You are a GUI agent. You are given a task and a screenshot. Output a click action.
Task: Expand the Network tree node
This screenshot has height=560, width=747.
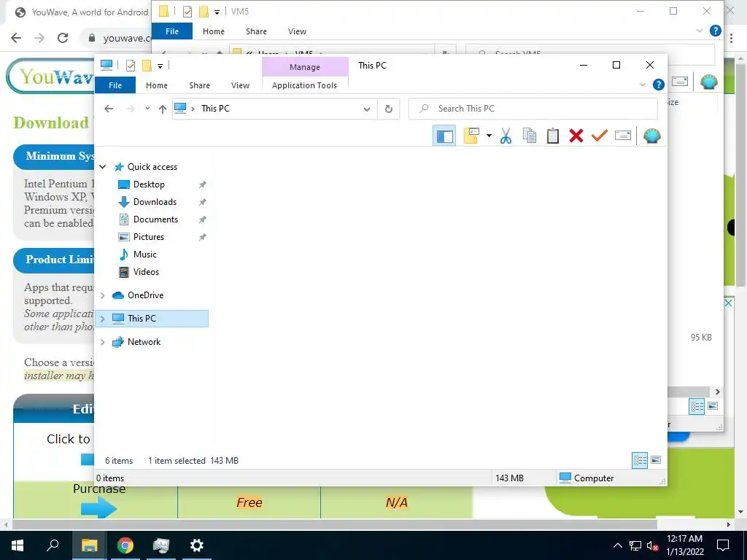pos(102,342)
